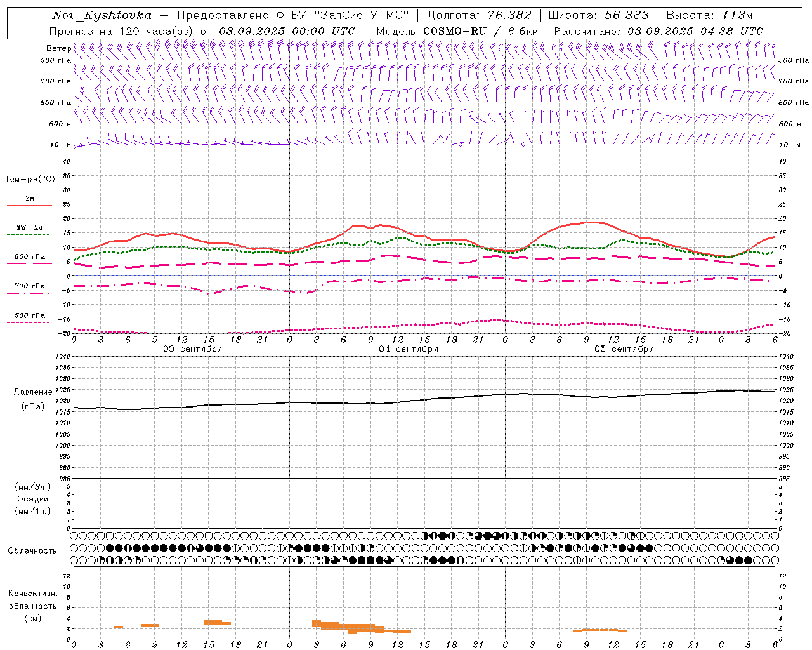Click the Давление pressure panel label

tap(33, 392)
